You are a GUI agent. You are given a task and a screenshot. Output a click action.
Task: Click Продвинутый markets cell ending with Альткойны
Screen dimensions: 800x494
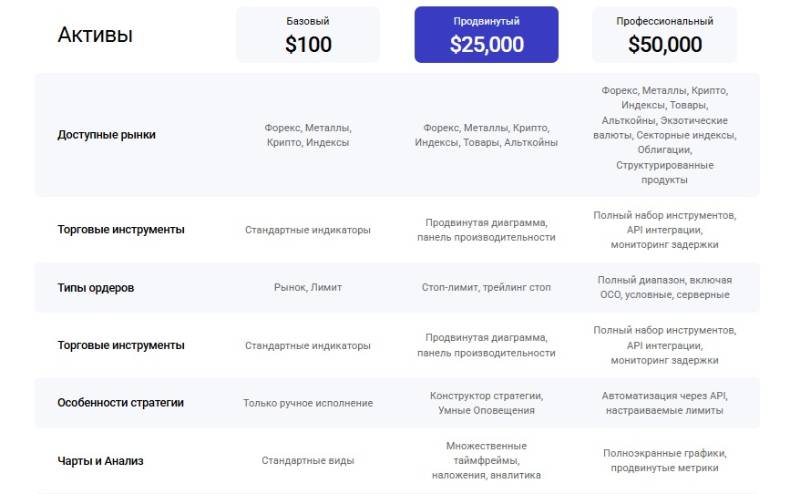pyautogui.click(x=486, y=135)
